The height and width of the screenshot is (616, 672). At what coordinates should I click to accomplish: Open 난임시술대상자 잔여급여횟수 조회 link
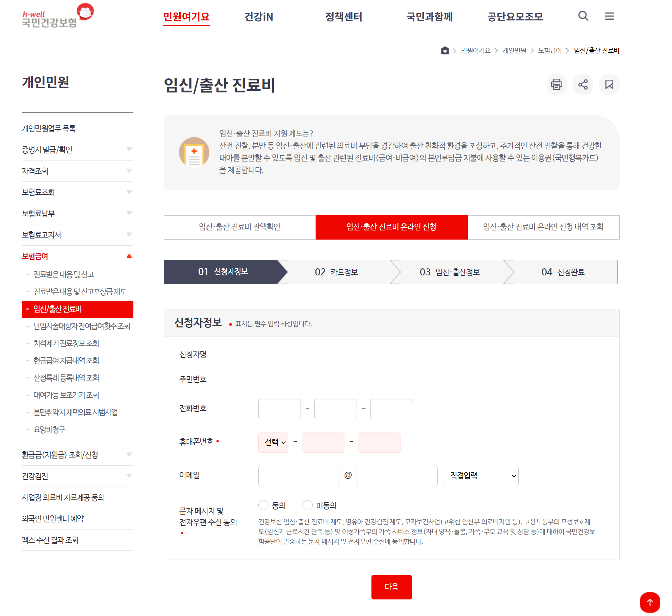click(82, 326)
